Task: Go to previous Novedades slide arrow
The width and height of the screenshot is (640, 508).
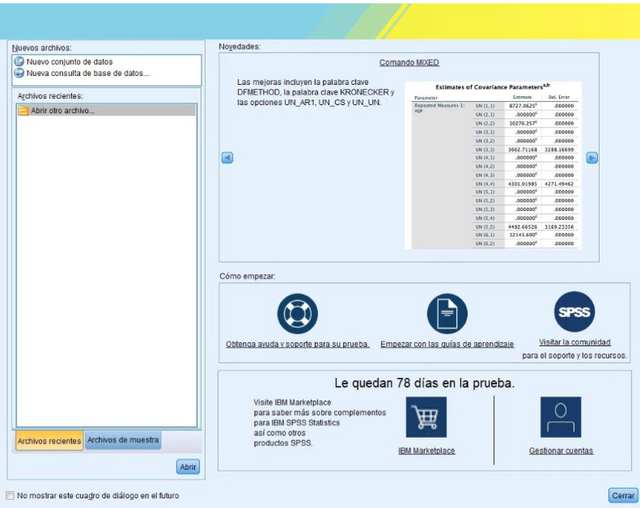Action: (227, 158)
